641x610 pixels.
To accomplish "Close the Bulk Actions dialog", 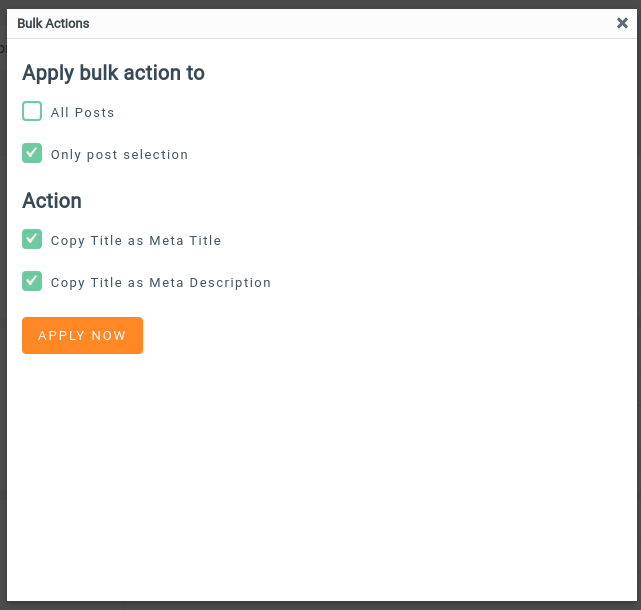I will click(622, 23).
